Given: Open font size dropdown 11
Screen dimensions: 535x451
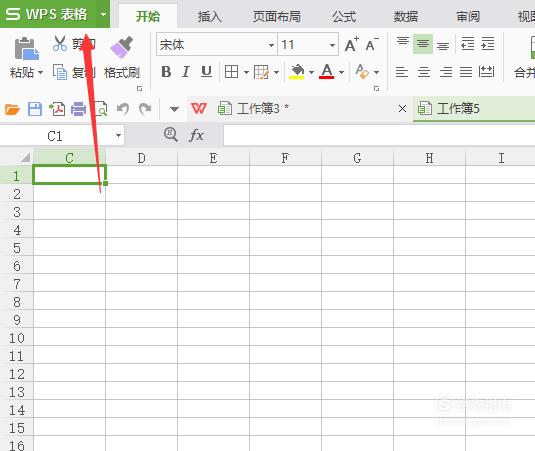Looking at the screenshot, I should pos(332,45).
